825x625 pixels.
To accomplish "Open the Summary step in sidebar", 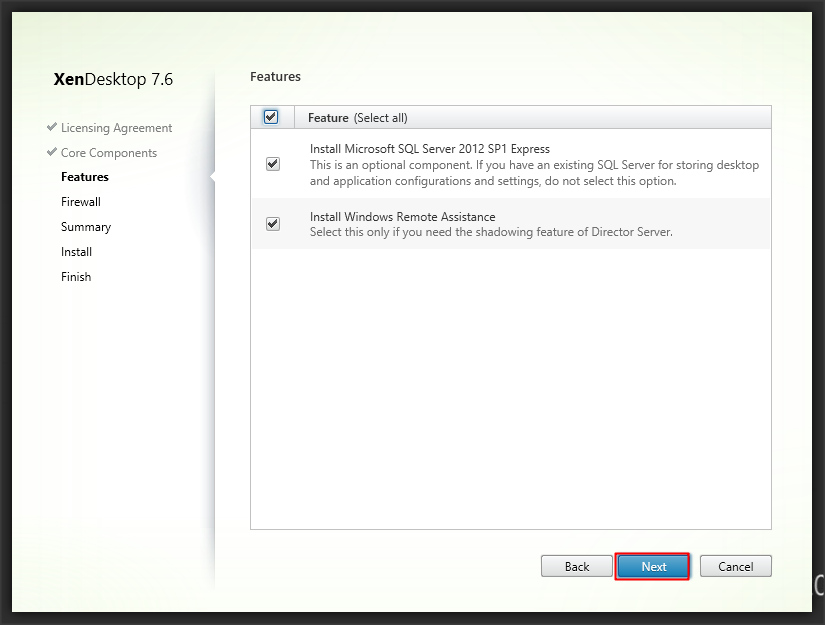I will point(86,227).
